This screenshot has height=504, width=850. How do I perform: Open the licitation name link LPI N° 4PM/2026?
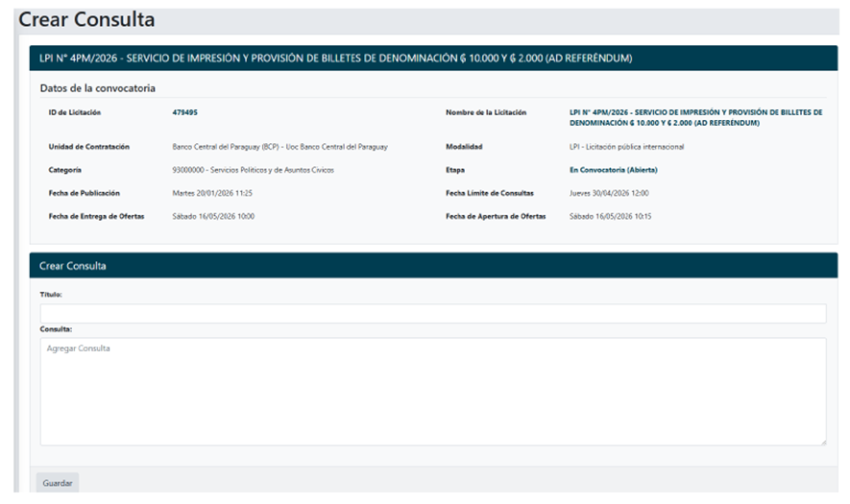click(695, 118)
